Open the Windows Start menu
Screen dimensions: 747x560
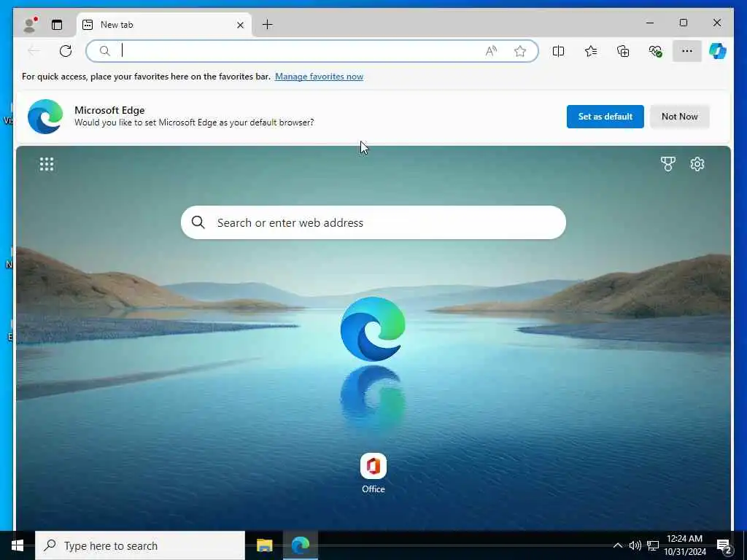click(18, 545)
